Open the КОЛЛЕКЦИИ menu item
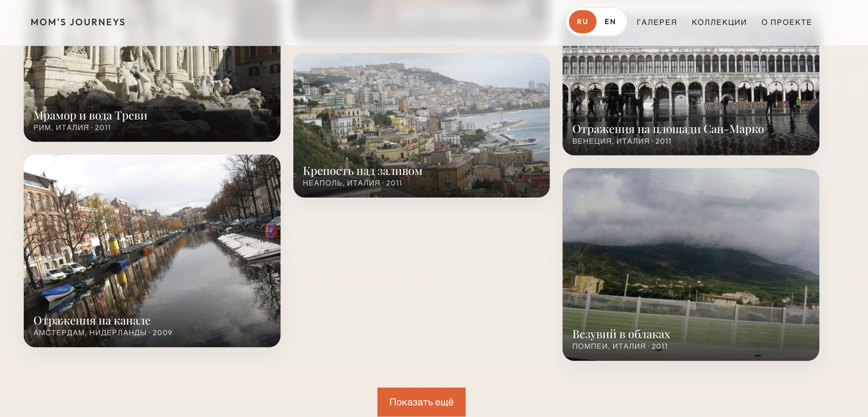868x417 pixels. click(x=719, y=22)
